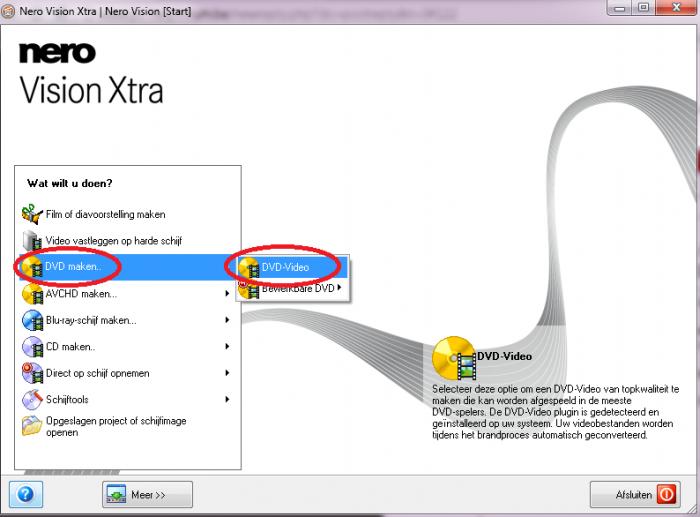Open Opgeslagen project of schijfimage openen
700x517 pixels.
(x=128, y=426)
